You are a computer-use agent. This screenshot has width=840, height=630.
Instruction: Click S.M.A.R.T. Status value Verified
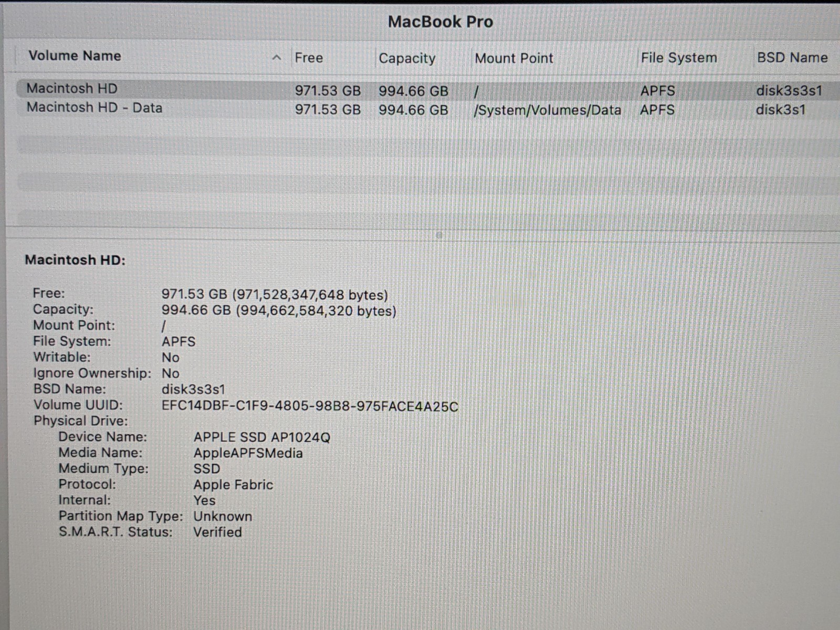pos(217,532)
